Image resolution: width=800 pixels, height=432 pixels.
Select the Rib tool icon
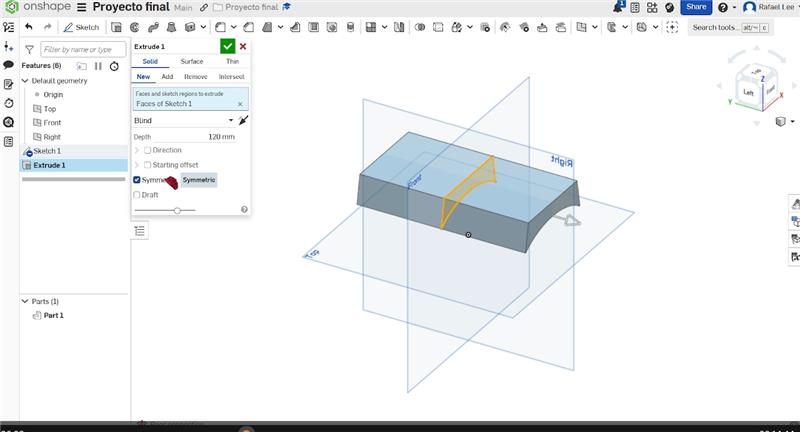pyautogui.click(x=295, y=27)
